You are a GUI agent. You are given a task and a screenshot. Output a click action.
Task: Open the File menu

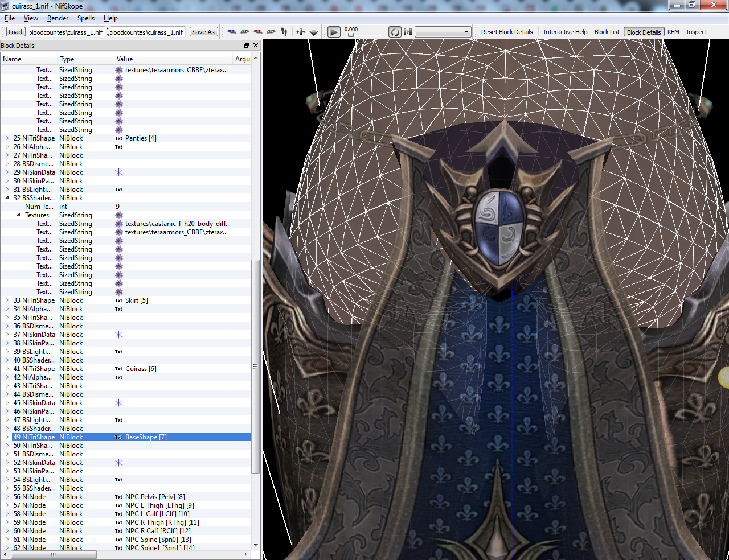tap(10, 18)
